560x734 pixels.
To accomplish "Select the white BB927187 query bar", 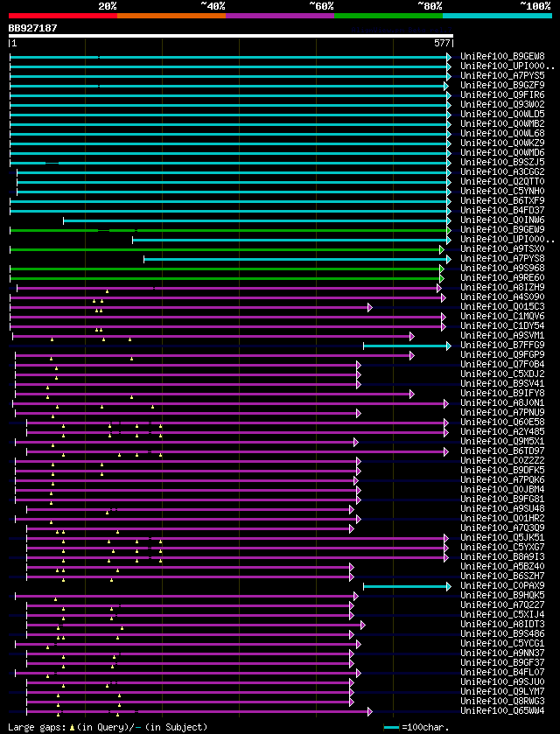I will [231, 36].
